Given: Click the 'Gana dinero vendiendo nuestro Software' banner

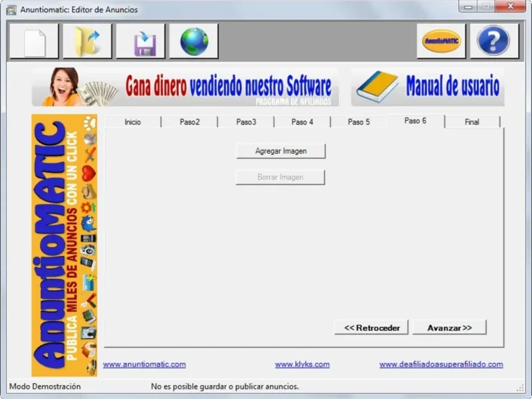Looking at the screenshot, I should pyautogui.click(x=186, y=87).
